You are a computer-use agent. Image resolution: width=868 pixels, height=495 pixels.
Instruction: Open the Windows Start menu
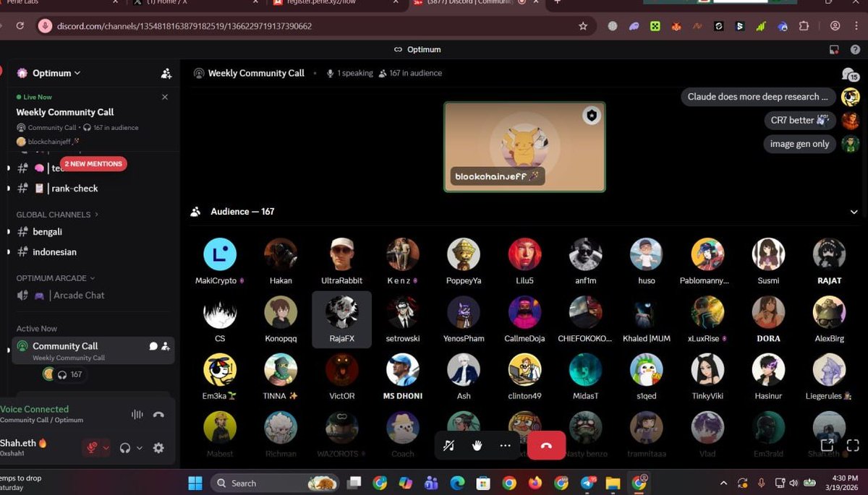(195, 483)
